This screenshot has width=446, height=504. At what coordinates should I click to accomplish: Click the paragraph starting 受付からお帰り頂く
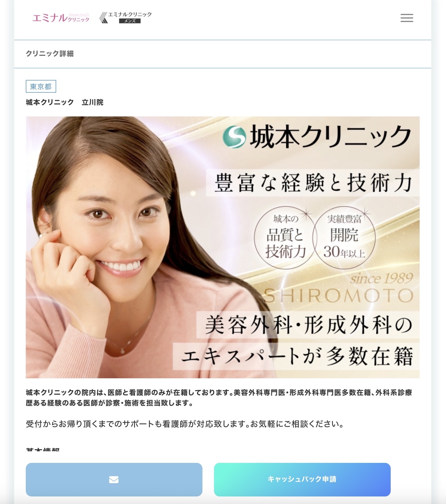point(185,424)
